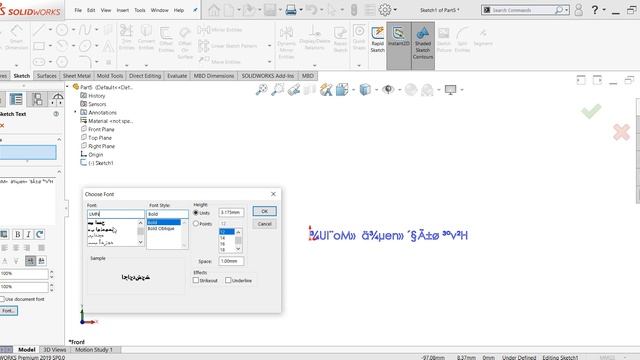Select Bold in the font style list
640x360 pixels.
coord(164,222)
